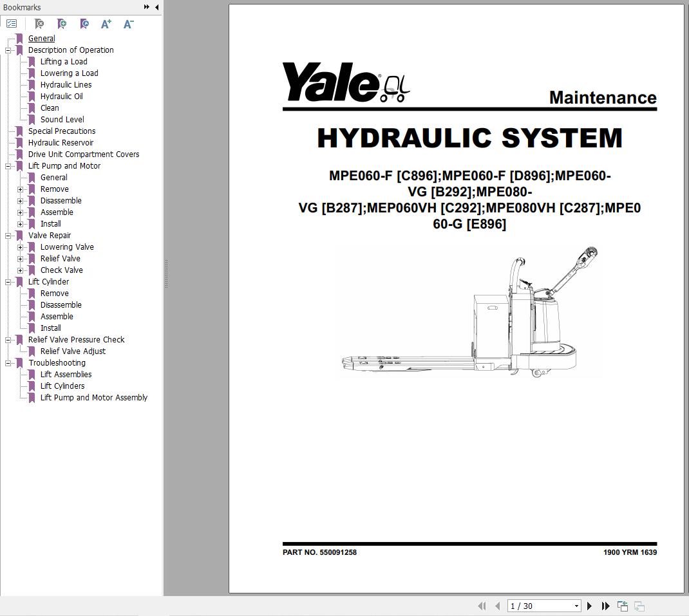This screenshot has width=689, height=616.
Task: Open the Clean bookmark
Action: tap(50, 107)
